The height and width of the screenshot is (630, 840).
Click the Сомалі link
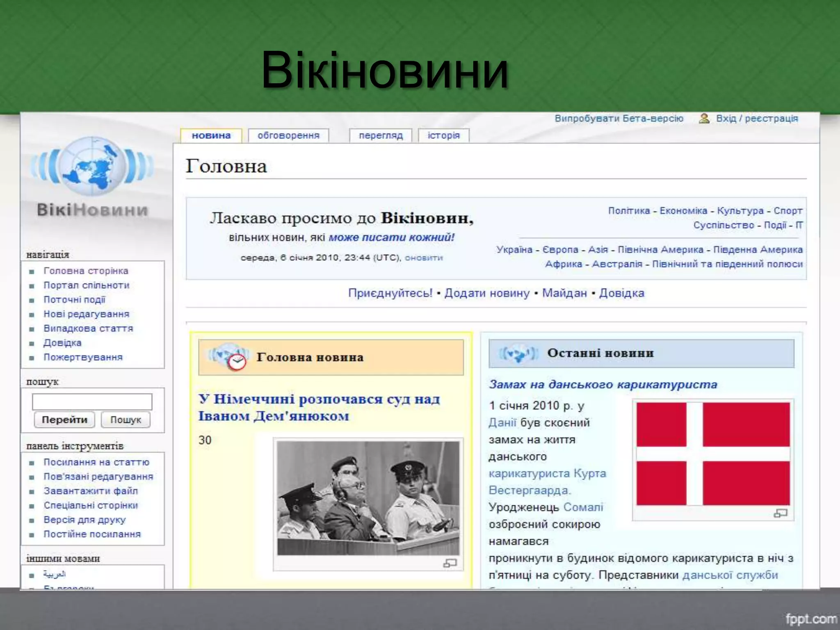pyautogui.click(x=583, y=507)
